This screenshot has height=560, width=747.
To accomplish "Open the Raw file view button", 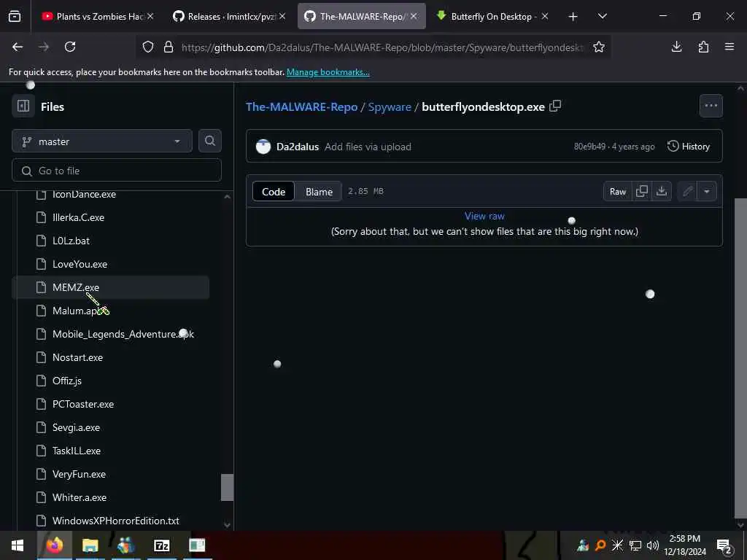I will (x=617, y=192).
